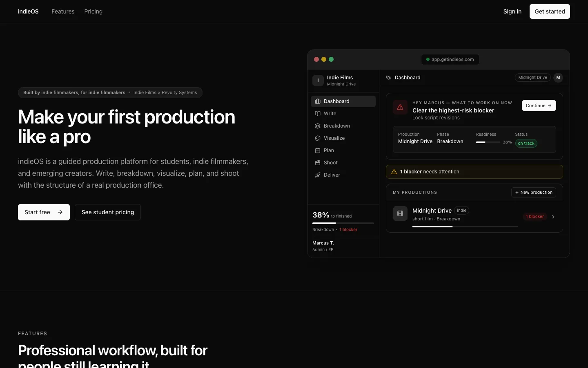Click the 'Clear the highest-risk blocker' heading

pyautogui.click(x=453, y=110)
